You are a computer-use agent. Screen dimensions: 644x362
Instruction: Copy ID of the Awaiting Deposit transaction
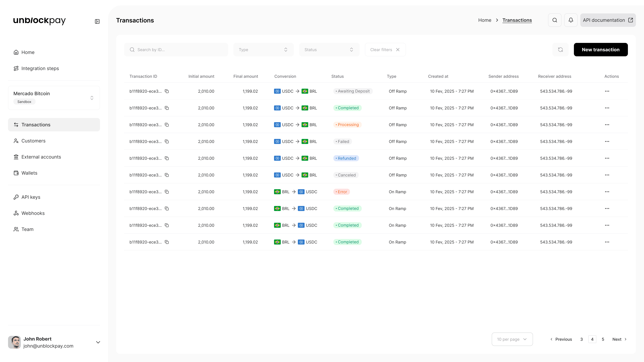tap(167, 91)
